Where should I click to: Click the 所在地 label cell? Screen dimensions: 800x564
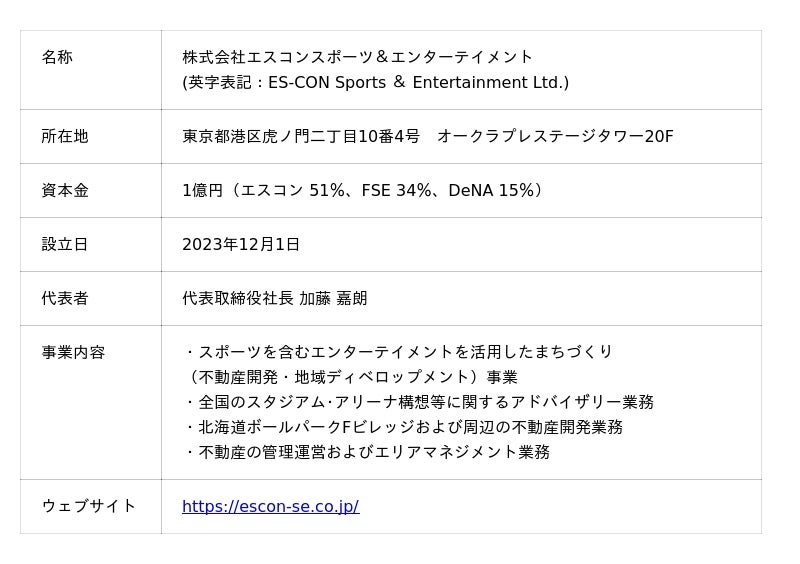(x=65, y=136)
